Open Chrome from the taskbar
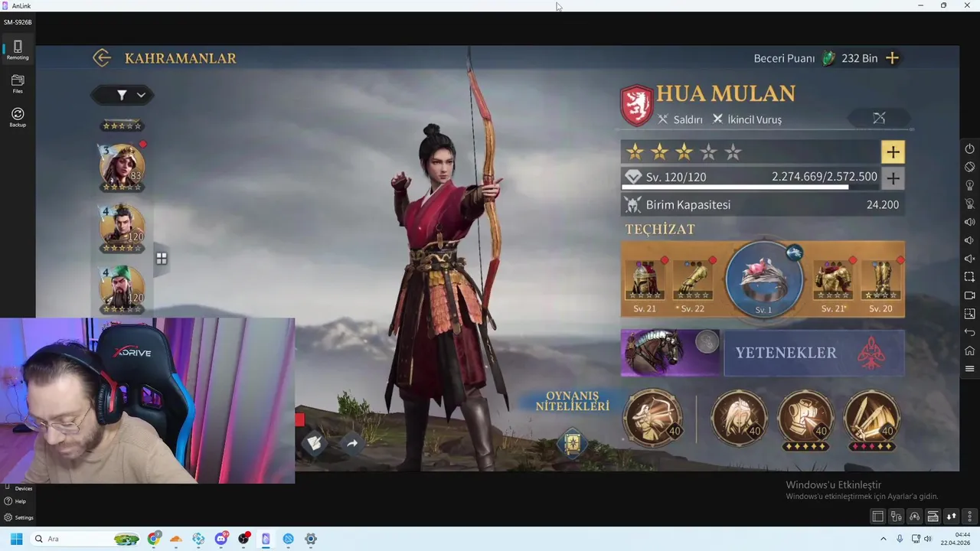This screenshot has height=551, width=980. pos(154,539)
